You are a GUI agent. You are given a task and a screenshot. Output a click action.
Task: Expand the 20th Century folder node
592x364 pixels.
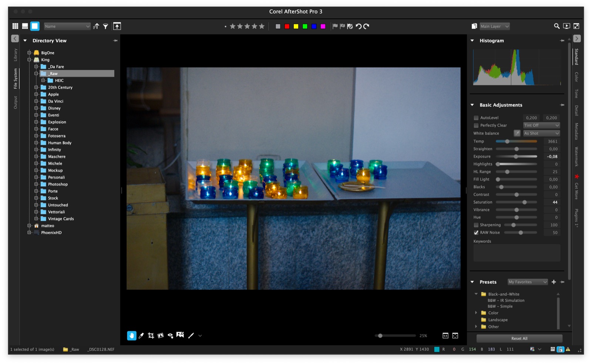tap(36, 88)
